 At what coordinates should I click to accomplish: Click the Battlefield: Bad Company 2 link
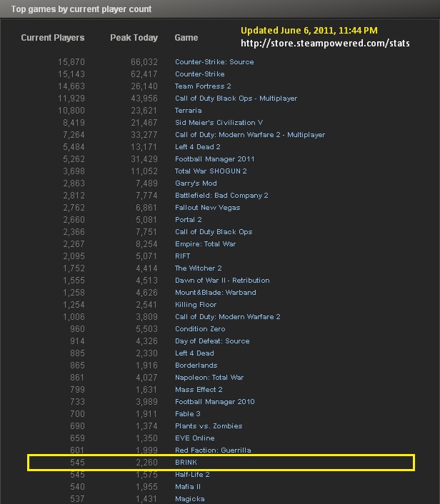coord(221,196)
